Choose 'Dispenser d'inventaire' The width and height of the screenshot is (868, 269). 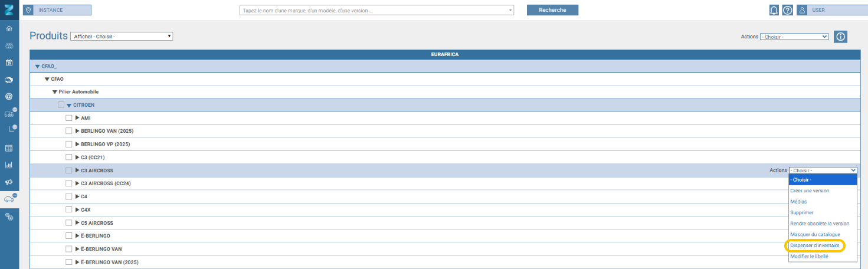(823, 245)
